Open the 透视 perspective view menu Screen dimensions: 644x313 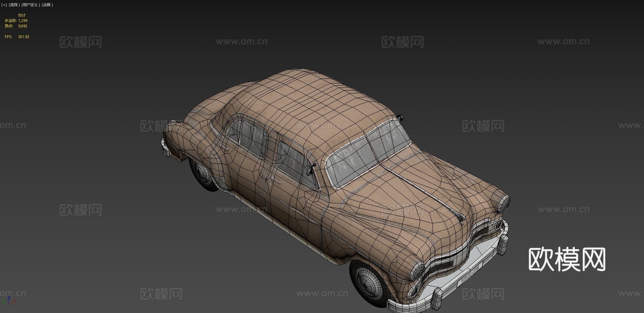[x=14, y=5]
